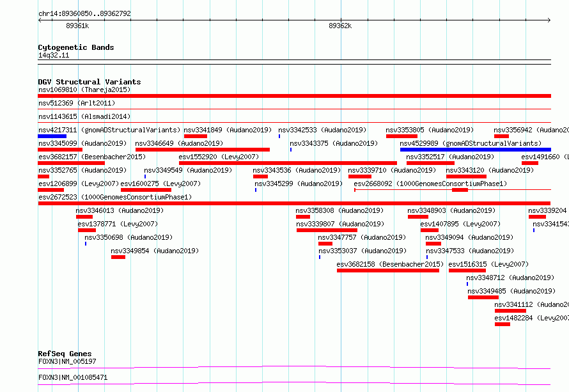Open esv2672523 (1000GenomesConsortiumPhase1) label
569x392 pixels.
tap(115, 197)
